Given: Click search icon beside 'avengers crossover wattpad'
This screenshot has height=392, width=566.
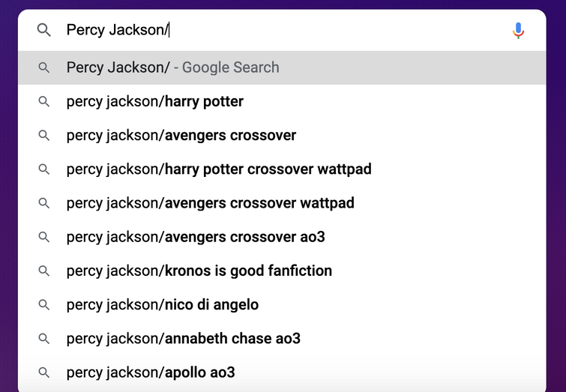Looking at the screenshot, I should pos(44,203).
